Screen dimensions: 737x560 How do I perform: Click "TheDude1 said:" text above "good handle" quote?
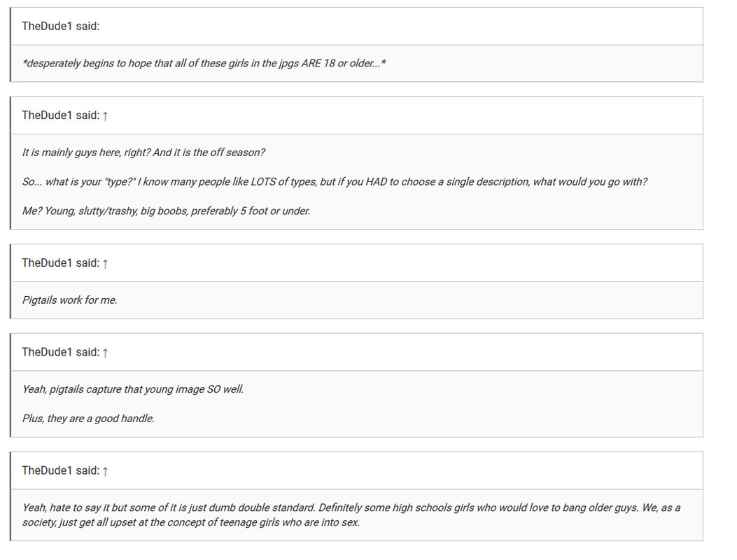[61, 353]
